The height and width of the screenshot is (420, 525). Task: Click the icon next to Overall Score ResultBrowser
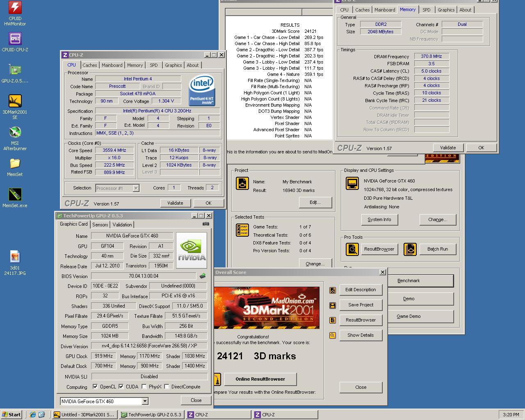333,320
